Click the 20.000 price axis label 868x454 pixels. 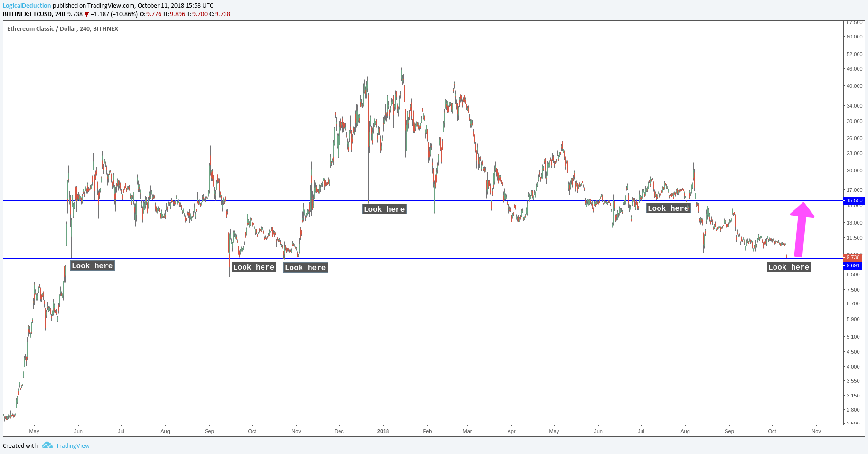coord(854,170)
